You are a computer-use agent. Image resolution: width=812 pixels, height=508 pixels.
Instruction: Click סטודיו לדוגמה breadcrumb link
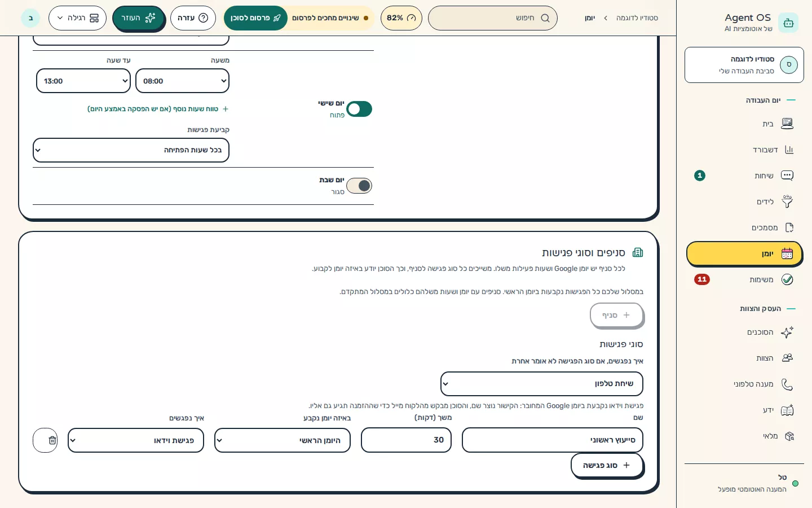click(x=637, y=18)
